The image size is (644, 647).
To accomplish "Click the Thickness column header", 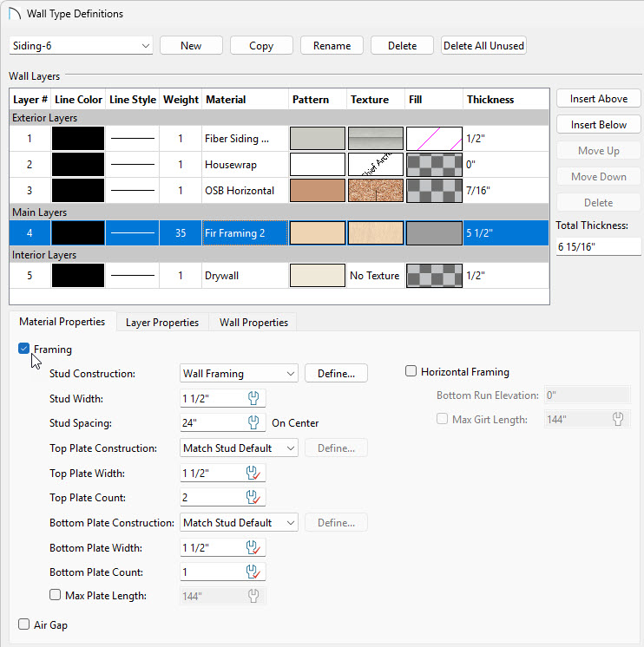I will tap(506, 100).
